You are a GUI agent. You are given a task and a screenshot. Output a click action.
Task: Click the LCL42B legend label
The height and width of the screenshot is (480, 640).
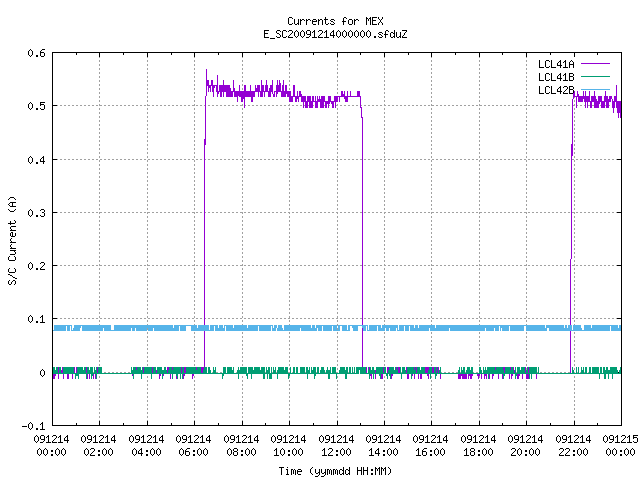coord(556,90)
